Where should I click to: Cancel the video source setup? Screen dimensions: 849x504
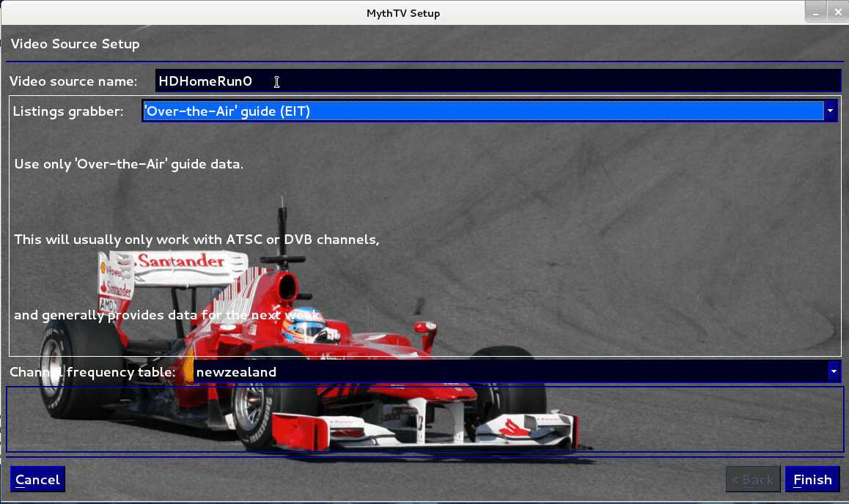(x=37, y=479)
